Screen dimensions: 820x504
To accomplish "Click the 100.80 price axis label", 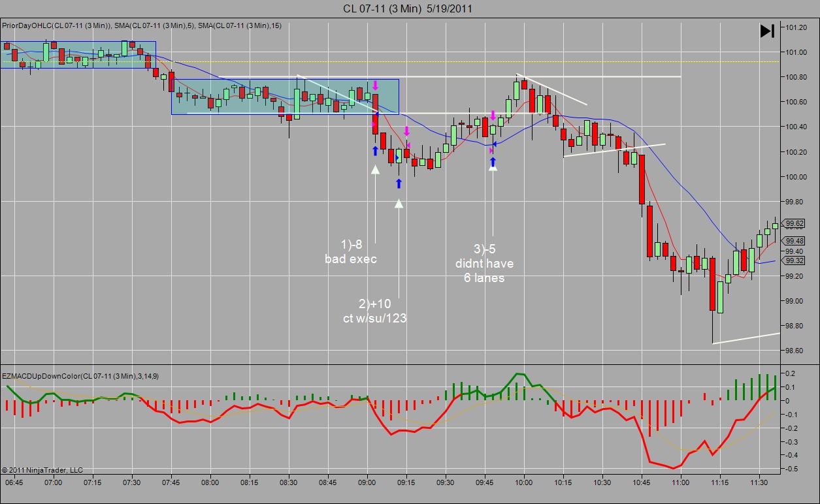I will pyautogui.click(x=795, y=77).
